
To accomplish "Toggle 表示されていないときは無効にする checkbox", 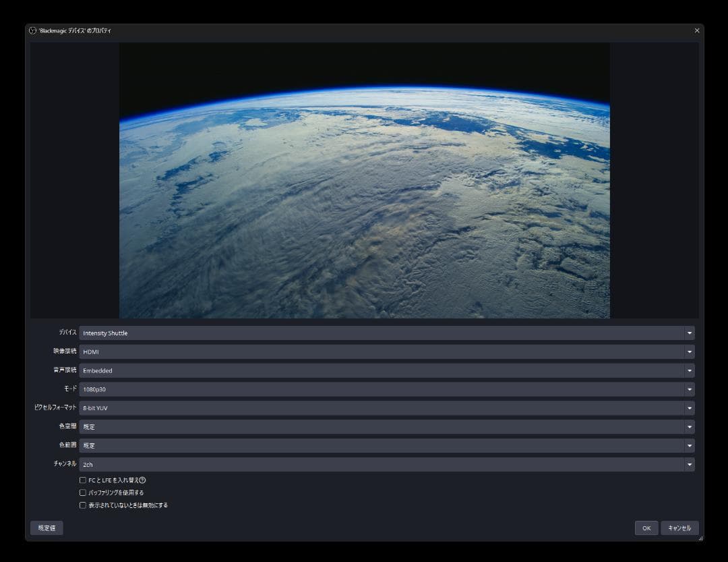I will pyautogui.click(x=83, y=505).
